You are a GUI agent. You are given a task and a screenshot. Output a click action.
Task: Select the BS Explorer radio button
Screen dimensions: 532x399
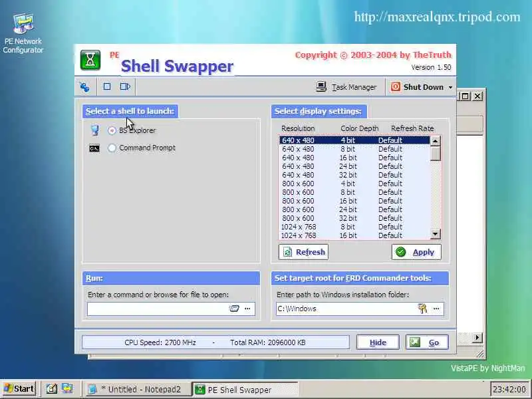(x=112, y=130)
